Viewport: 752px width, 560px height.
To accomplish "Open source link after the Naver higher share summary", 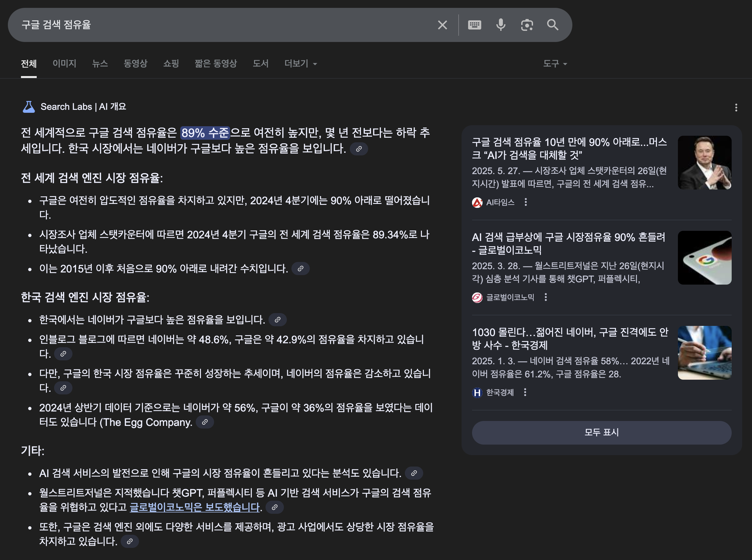I will (x=359, y=149).
